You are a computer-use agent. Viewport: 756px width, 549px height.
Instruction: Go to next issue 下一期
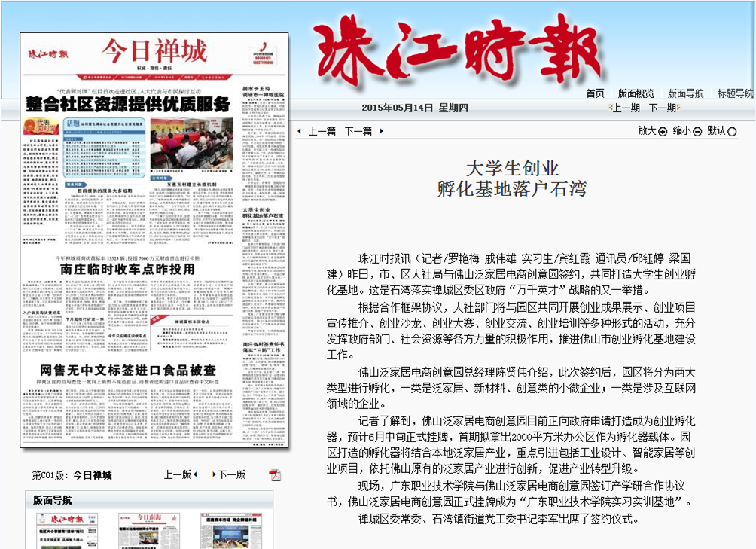click(663, 108)
